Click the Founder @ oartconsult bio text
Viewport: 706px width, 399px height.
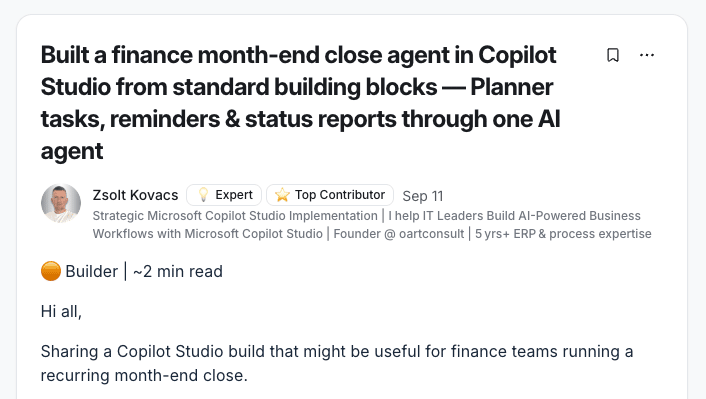399,234
